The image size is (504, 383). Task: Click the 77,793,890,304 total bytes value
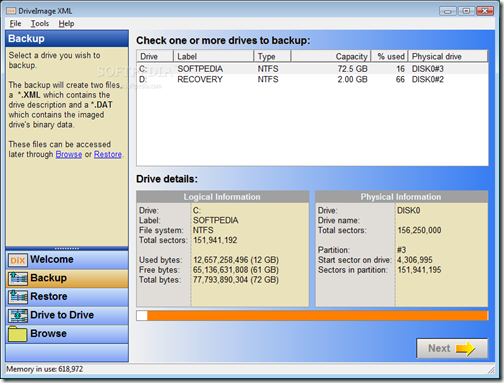tap(236, 279)
